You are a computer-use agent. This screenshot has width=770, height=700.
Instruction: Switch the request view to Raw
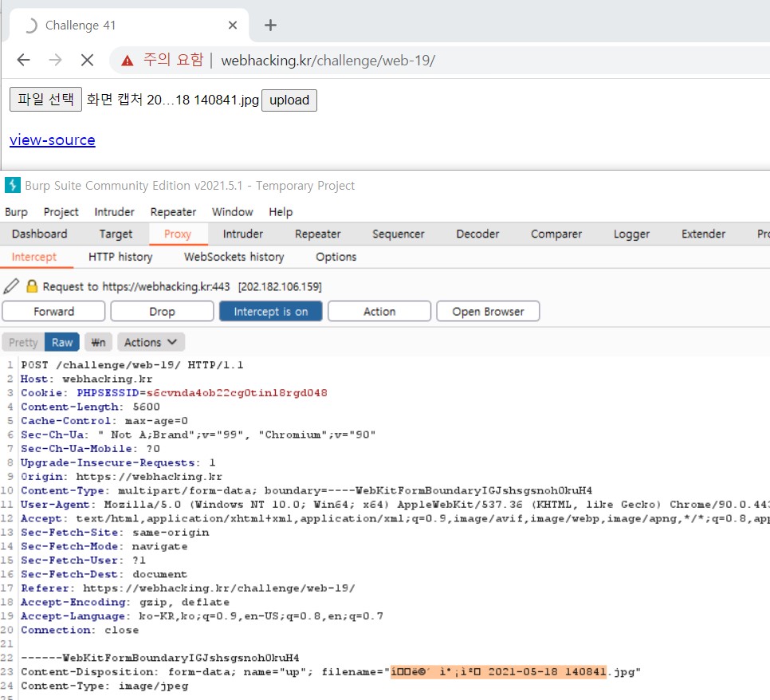click(62, 342)
